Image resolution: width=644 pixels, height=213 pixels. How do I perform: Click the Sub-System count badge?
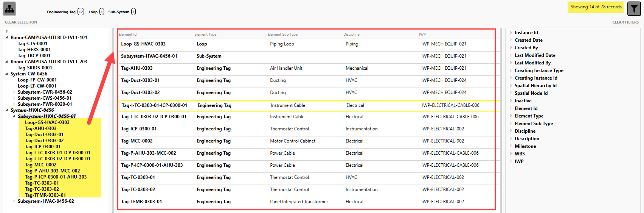(133, 12)
